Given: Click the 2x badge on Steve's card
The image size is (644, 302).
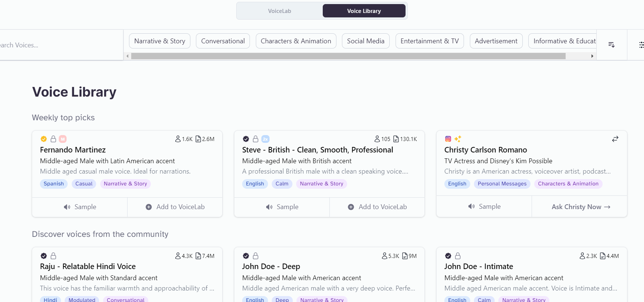Looking at the screenshot, I should 265,139.
